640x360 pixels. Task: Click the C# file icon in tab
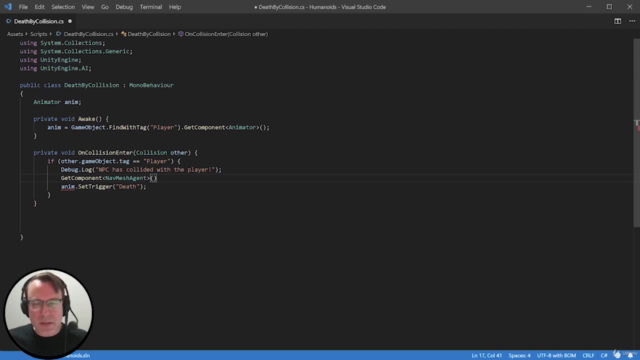[9, 21]
